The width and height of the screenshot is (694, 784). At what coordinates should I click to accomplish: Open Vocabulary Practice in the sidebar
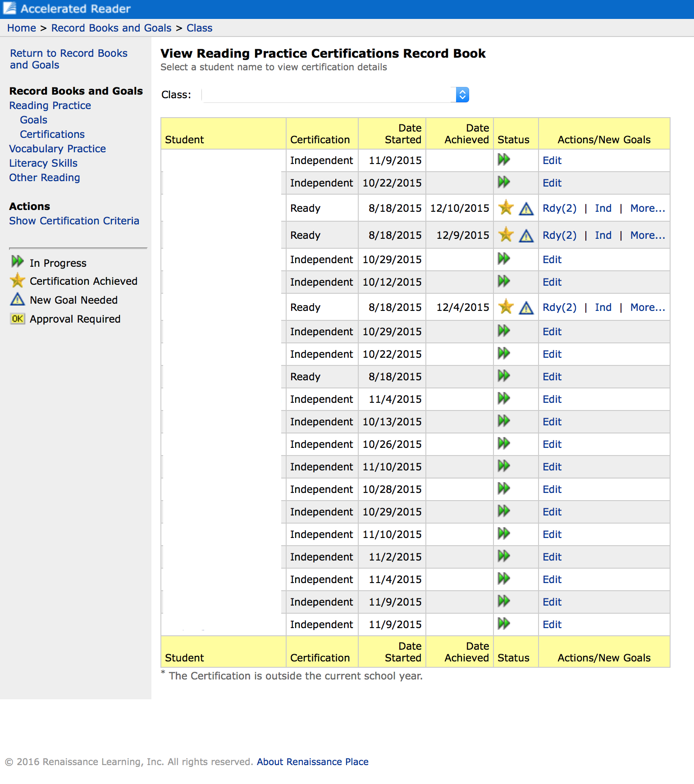point(57,149)
